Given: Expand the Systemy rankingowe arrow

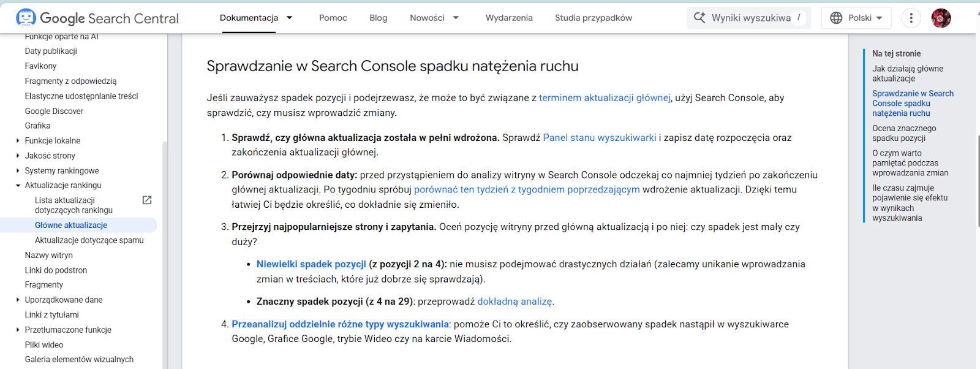Looking at the screenshot, I should point(18,171).
